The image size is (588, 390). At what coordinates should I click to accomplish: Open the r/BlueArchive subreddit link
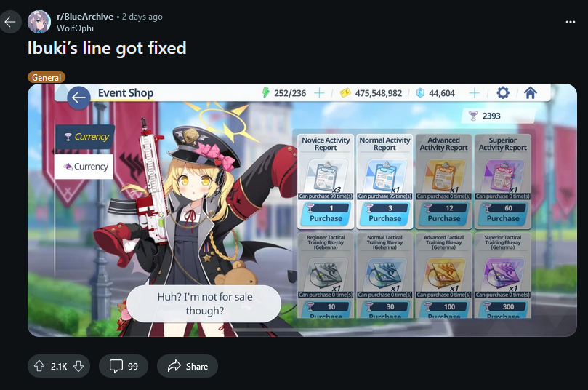tap(85, 17)
